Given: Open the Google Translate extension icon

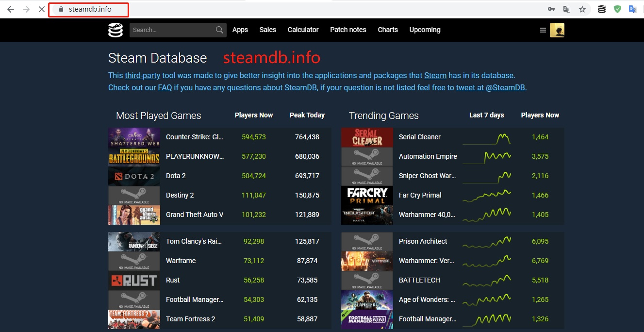Looking at the screenshot, I should [632, 9].
